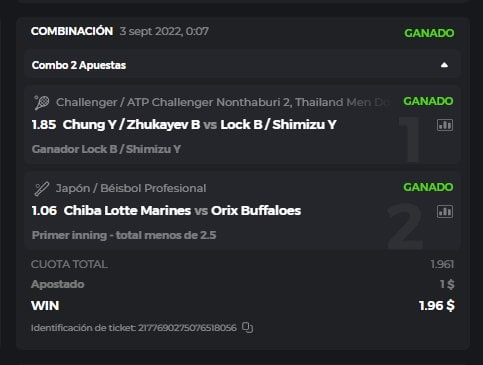The width and height of the screenshot is (483, 365).
Task: Select the 1.85 odds value
Action: (x=44, y=125)
